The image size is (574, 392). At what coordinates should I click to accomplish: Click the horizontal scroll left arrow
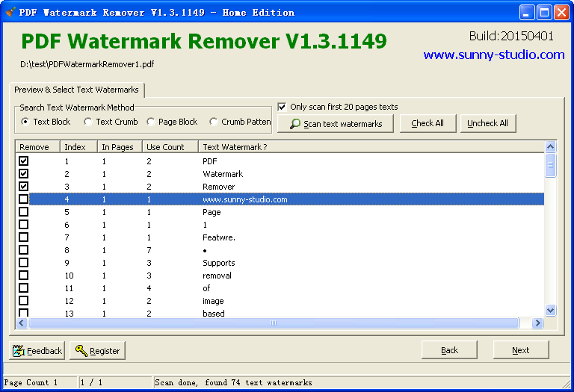(22, 323)
